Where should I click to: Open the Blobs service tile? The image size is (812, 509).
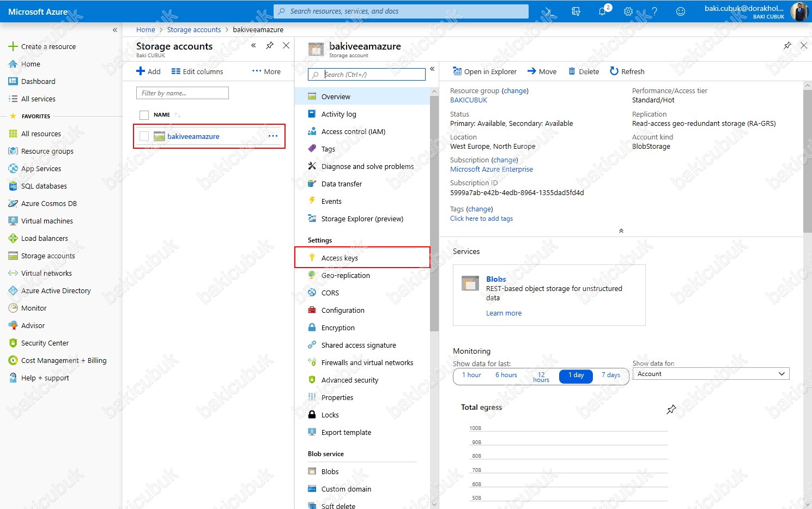click(x=549, y=295)
